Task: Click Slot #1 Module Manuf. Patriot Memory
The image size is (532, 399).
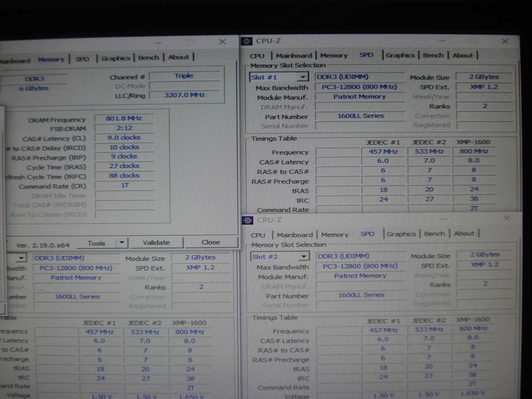Action: [x=359, y=97]
